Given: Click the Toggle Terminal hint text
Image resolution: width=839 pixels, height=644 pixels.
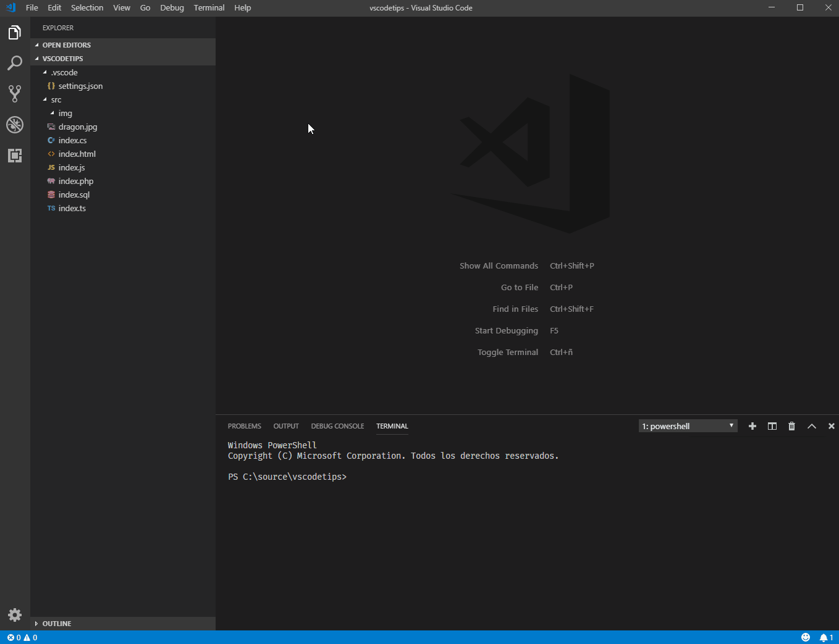Looking at the screenshot, I should (508, 352).
